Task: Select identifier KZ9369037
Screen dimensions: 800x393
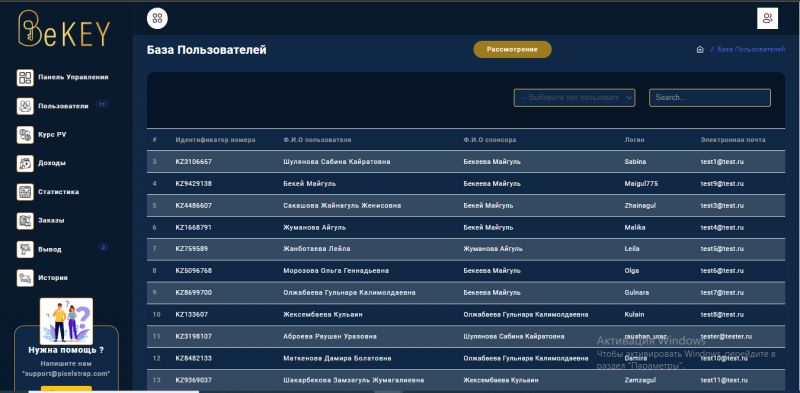Action: [193, 381]
